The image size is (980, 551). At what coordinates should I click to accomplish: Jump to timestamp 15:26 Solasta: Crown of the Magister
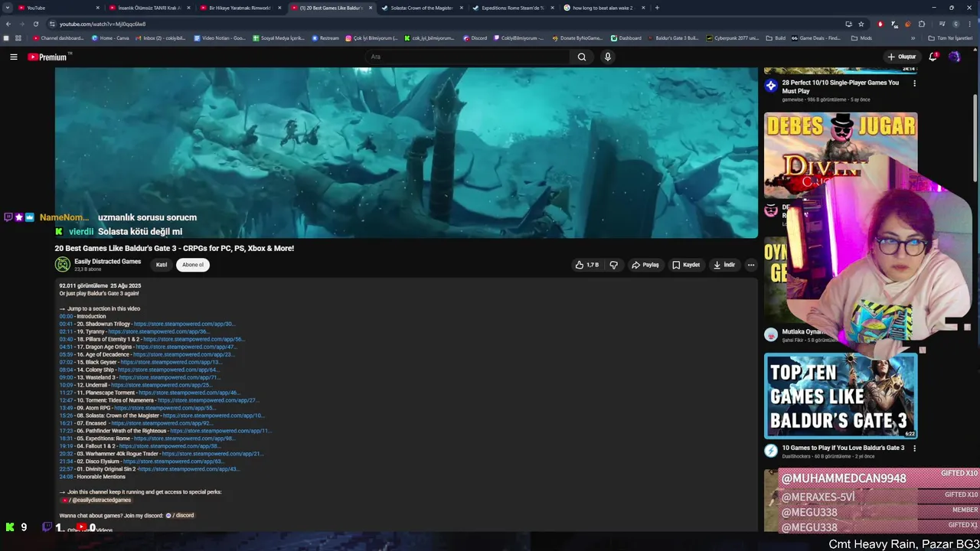coord(66,416)
